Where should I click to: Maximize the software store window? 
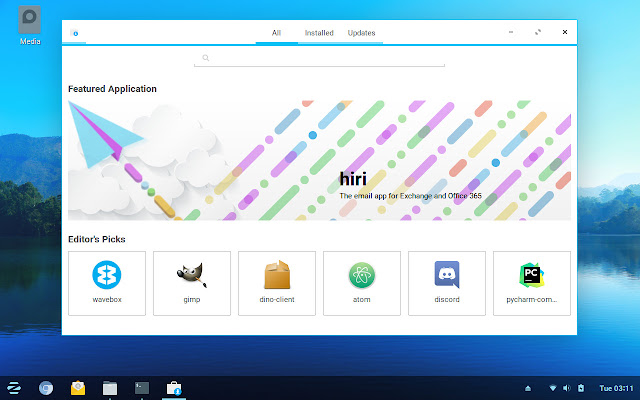pyautogui.click(x=538, y=32)
